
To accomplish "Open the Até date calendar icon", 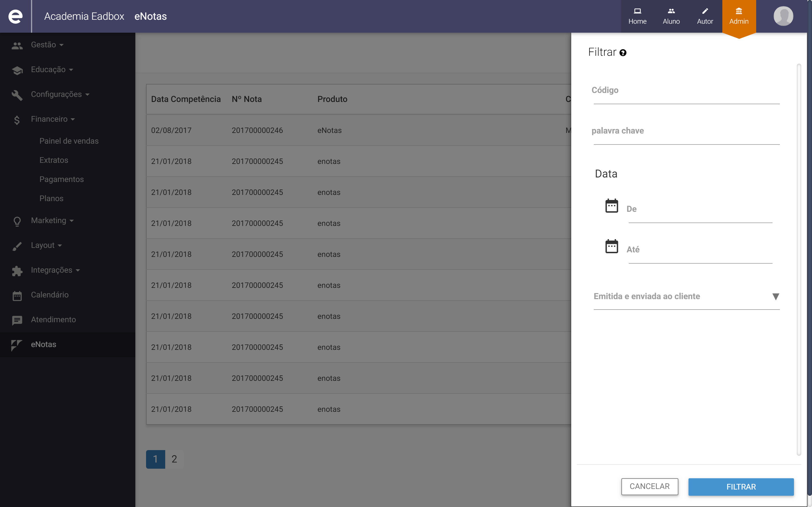I will 611,246.
